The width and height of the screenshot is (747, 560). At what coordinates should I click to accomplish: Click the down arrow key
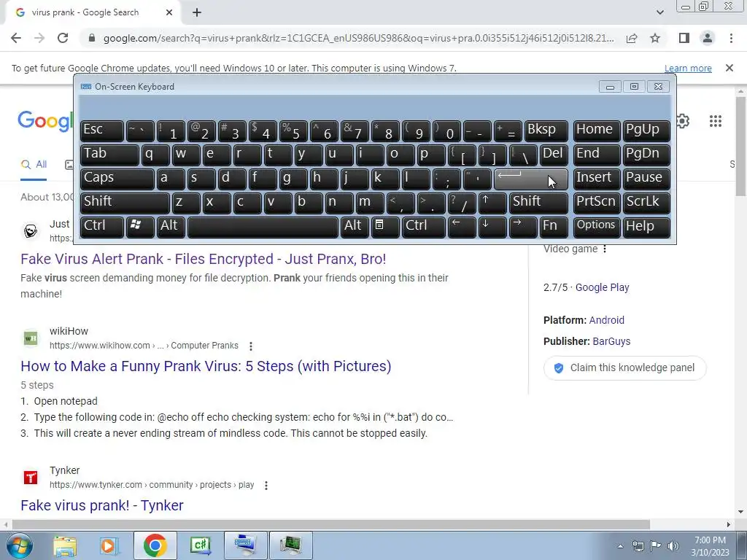[492, 227]
